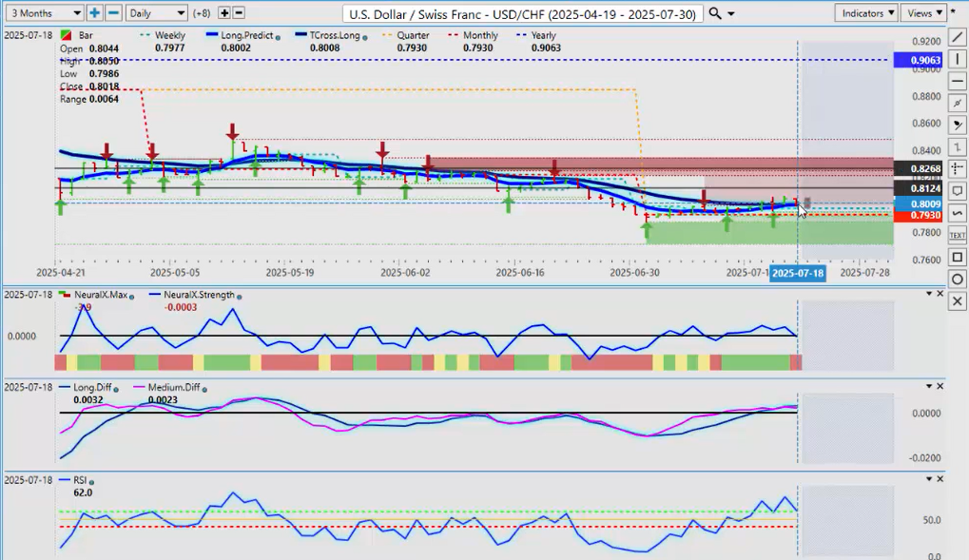This screenshot has height=560, width=969.
Task: Open the Daily interval dropdown
Action: coord(156,13)
